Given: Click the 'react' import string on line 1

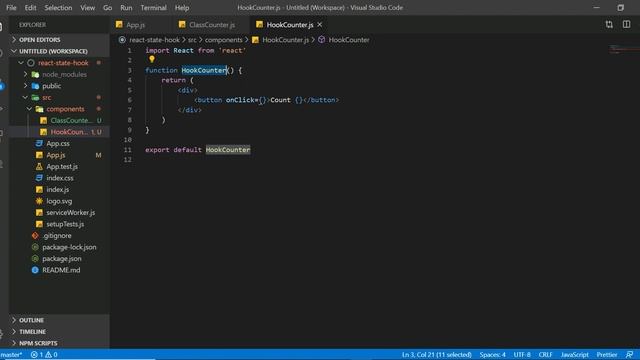Looking at the screenshot, I should pos(232,51).
